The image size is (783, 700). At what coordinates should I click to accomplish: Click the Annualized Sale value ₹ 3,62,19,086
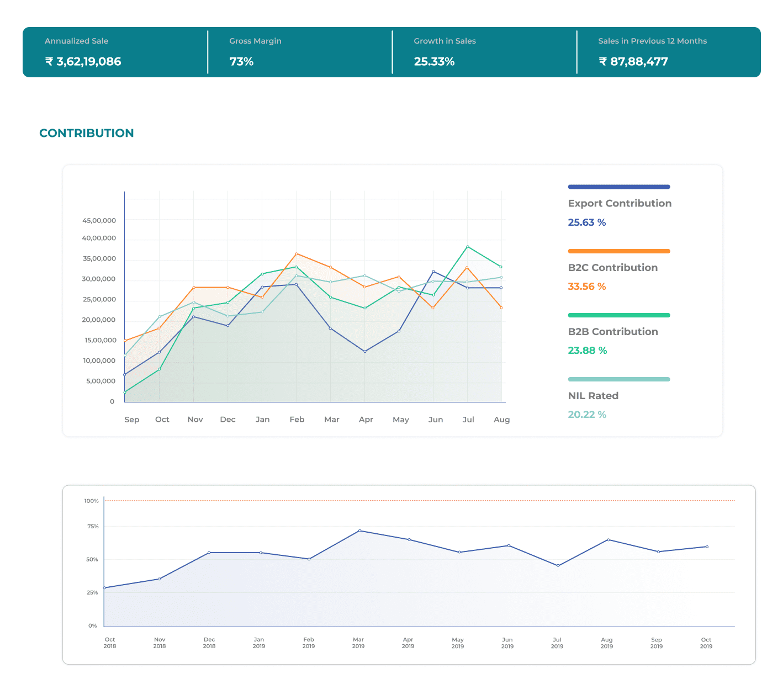click(x=83, y=62)
